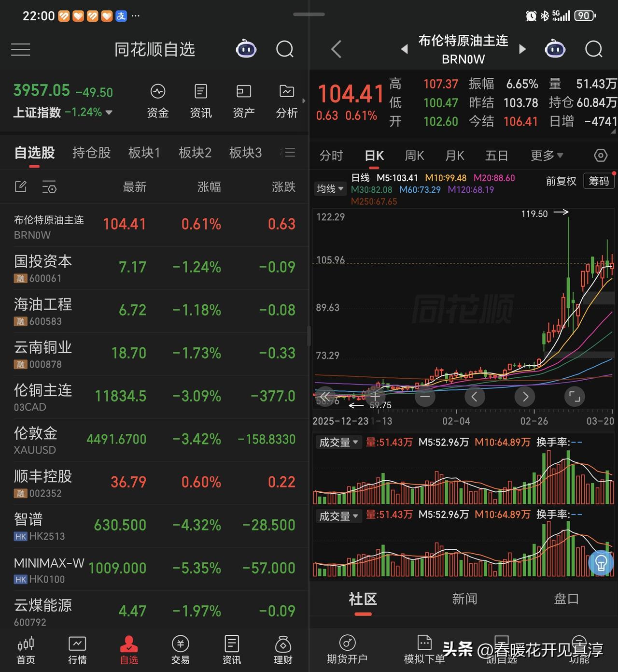The height and width of the screenshot is (672, 618).
Task: Open the 新闻 tab below the chart
Action: (x=464, y=599)
